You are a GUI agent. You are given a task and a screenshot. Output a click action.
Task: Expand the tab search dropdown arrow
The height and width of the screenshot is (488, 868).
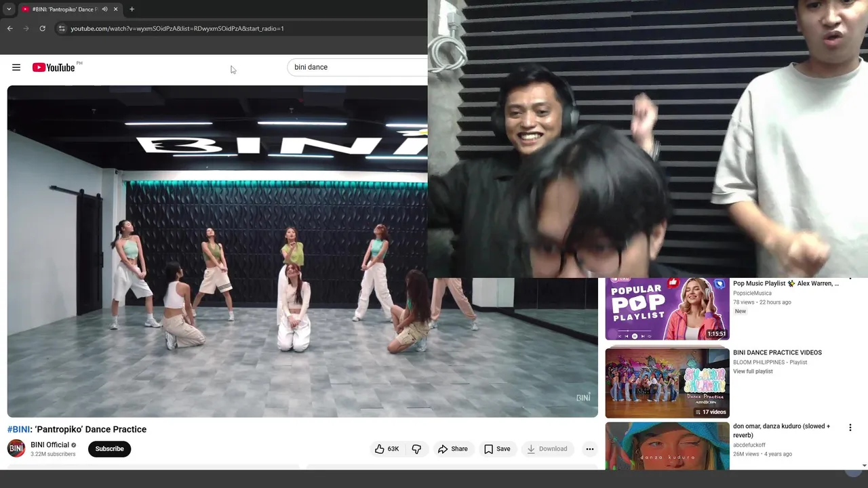(x=9, y=9)
